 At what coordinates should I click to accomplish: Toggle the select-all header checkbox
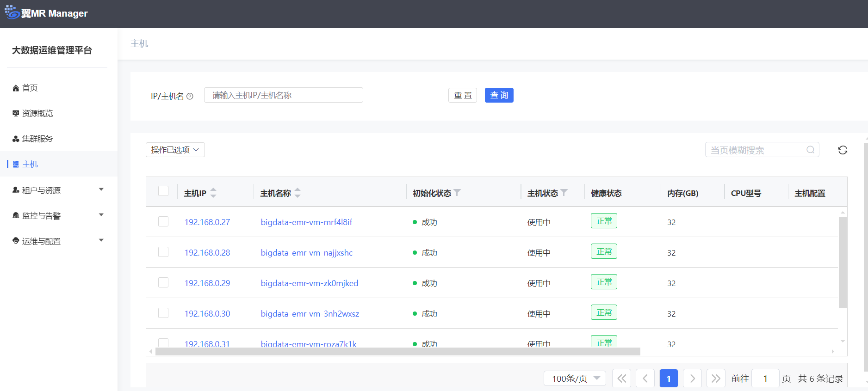pyautogui.click(x=163, y=191)
